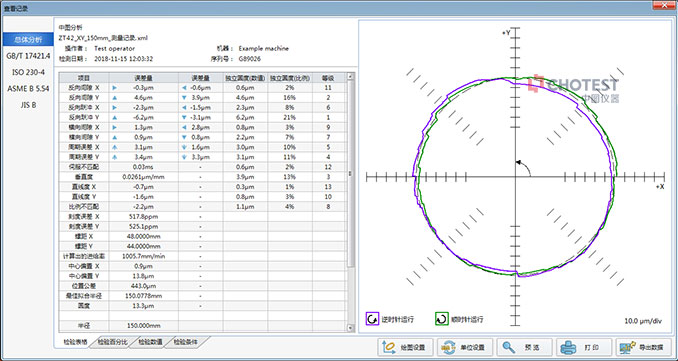
Task: Select the ISO 230-4 analysis standard
Action: 28,72
